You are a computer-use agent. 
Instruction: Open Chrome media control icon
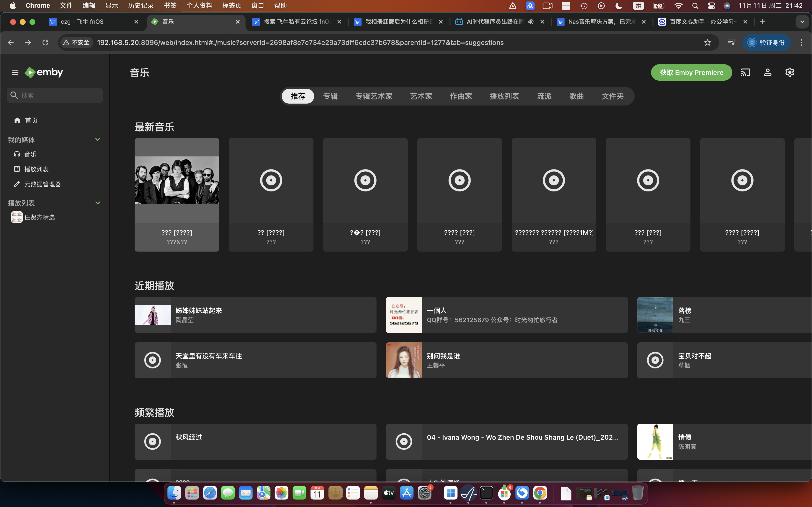pyautogui.click(x=732, y=42)
